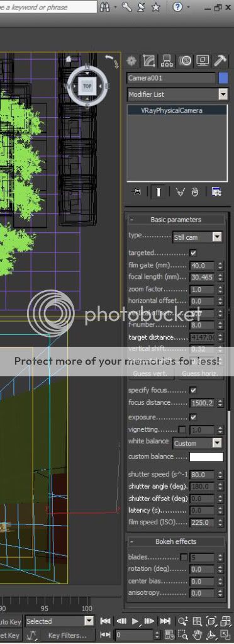Viewport: 234px width, 644px height.
Task: Click the binoculars search icon
Action: pyautogui.click(x=105, y=7)
